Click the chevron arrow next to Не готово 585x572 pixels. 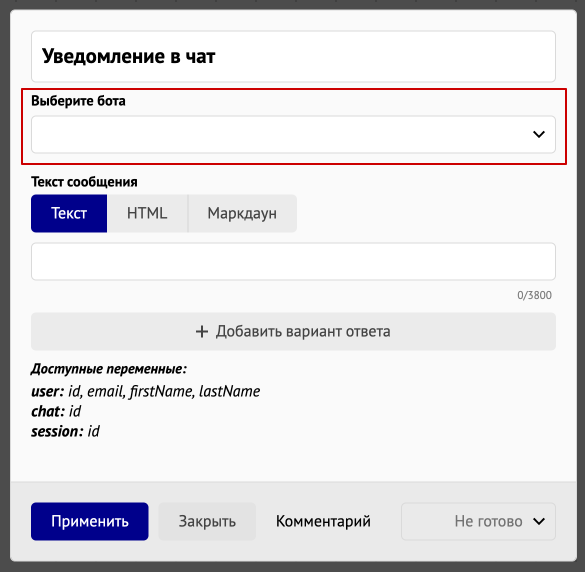pyautogui.click(x=539, y=521)
